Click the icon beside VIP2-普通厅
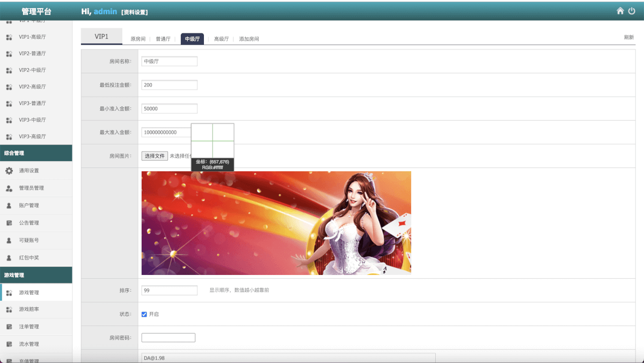Viewport: 644px width, 363px height. tap(9, 54)
